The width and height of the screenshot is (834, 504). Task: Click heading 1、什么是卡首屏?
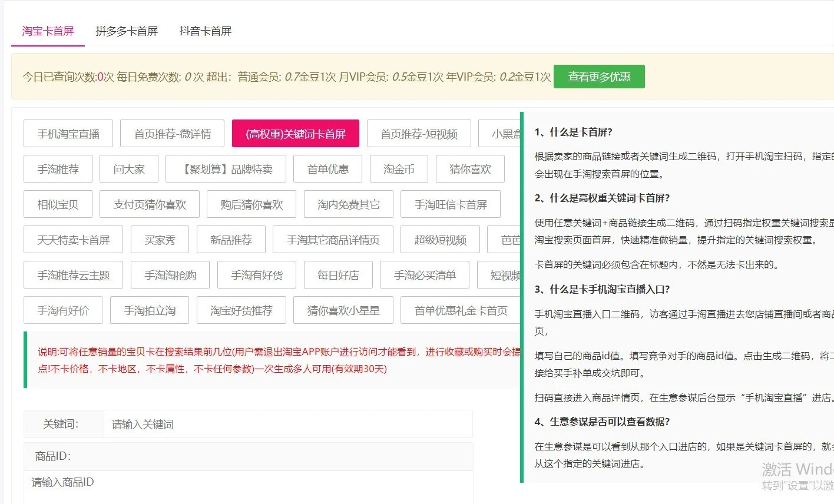[x=574, y=132]
